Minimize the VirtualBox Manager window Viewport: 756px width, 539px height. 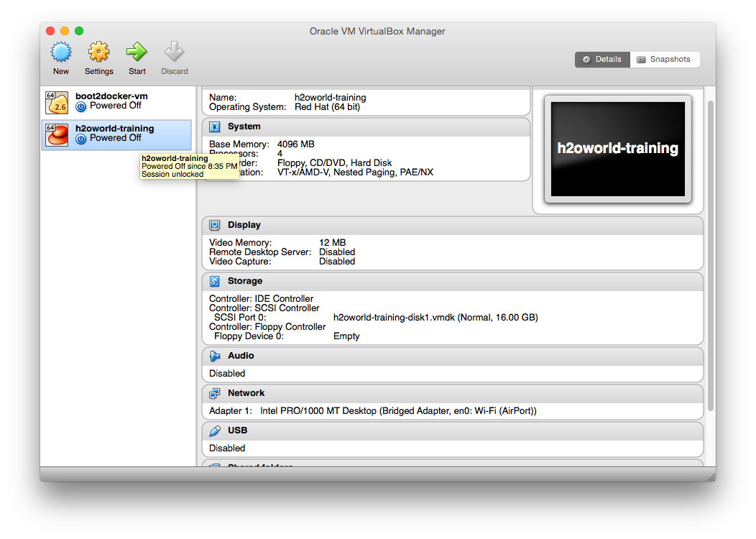65,31
